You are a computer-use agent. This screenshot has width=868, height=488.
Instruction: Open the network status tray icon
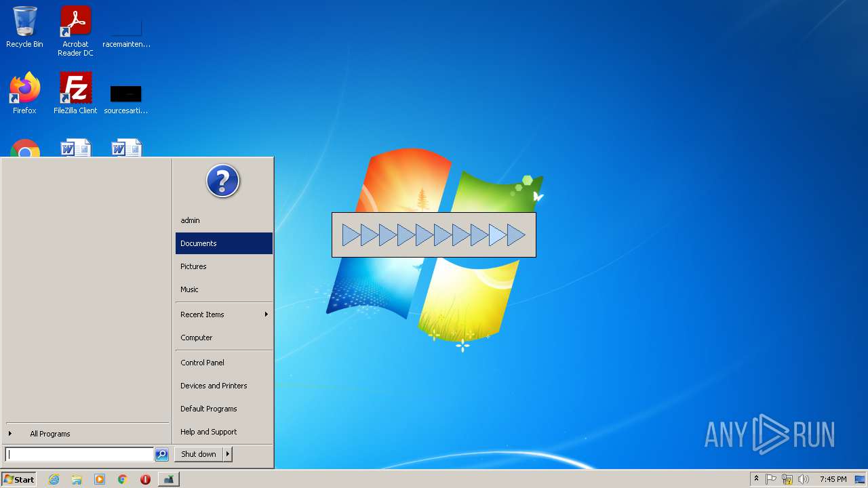pyautogui.click(x=787, y=479)
